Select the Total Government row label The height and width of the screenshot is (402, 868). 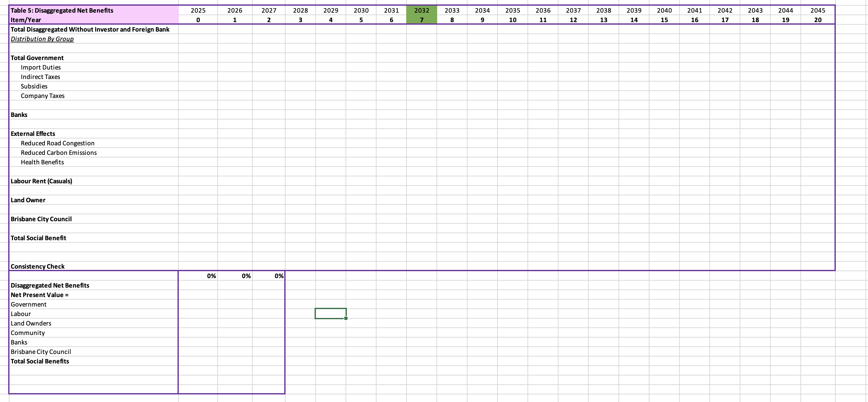point(37,58)
